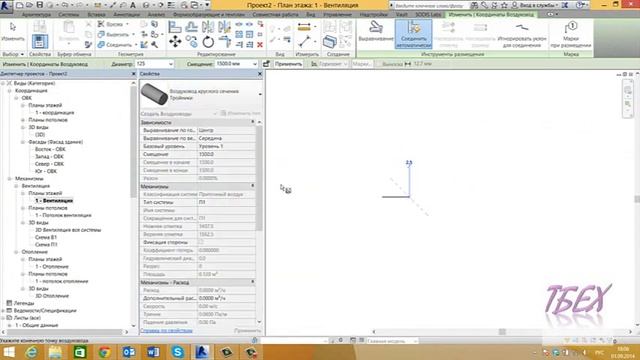640x360 pixels.
Task: Click the Text (A) icon in quick access
Action: click(133, 5)
